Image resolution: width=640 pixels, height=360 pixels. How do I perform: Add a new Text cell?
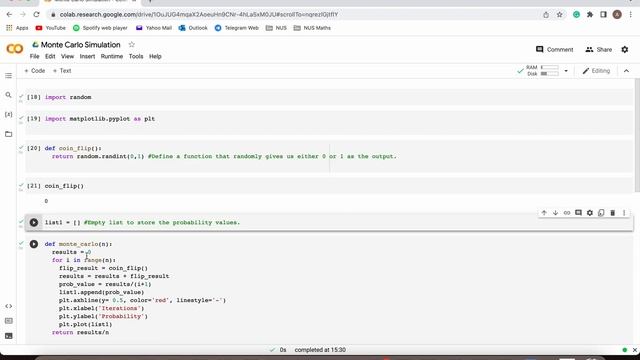pyautogui.click(x=62, y=71)
